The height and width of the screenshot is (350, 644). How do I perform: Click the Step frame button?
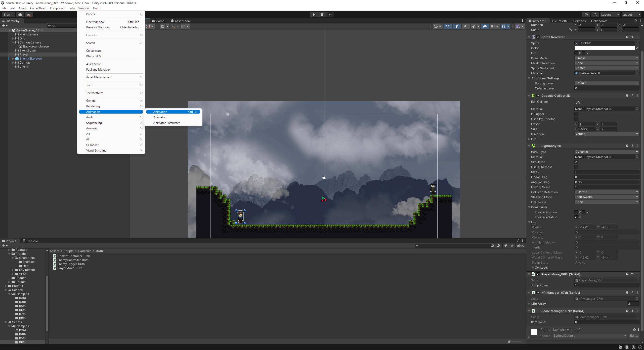click(330, 15)
